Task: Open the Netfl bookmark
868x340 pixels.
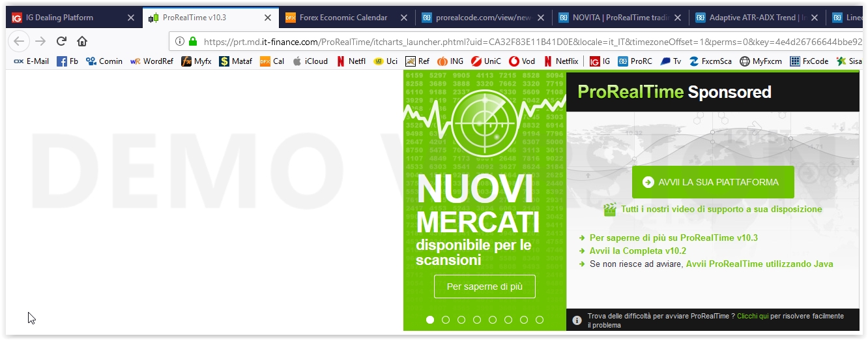Action: (351, 61)
